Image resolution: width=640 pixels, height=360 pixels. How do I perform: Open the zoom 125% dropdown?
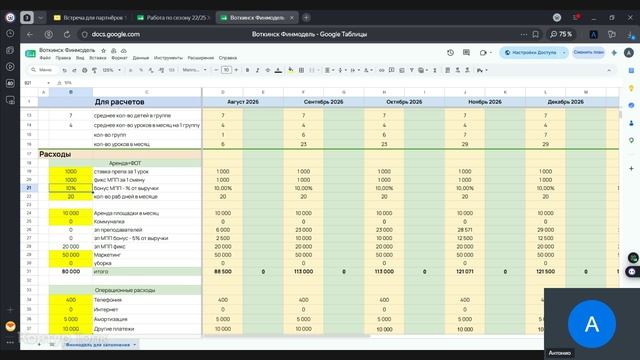(111, 70)
